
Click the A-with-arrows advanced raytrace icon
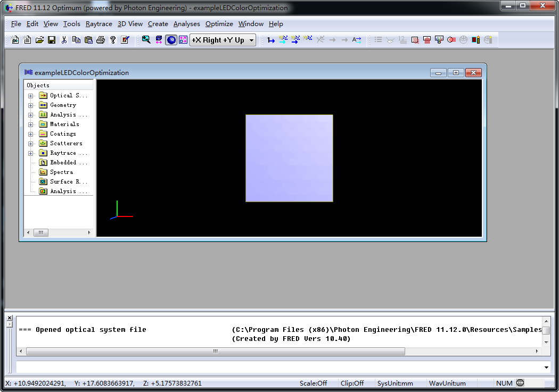[357, 40]
